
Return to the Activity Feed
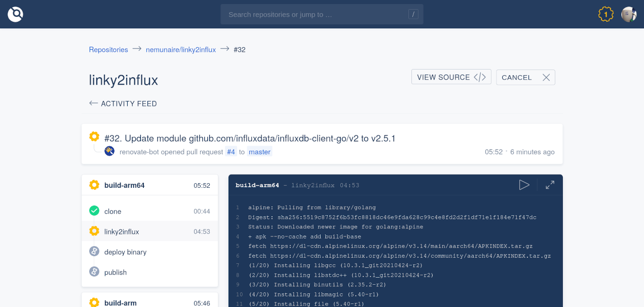[x=123, y=104]
